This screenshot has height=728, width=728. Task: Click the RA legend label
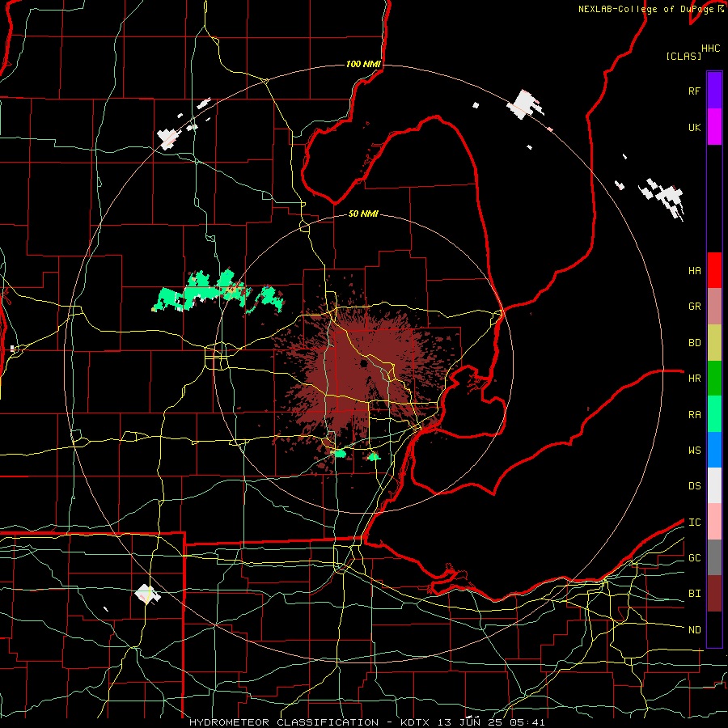coord(695,415)
